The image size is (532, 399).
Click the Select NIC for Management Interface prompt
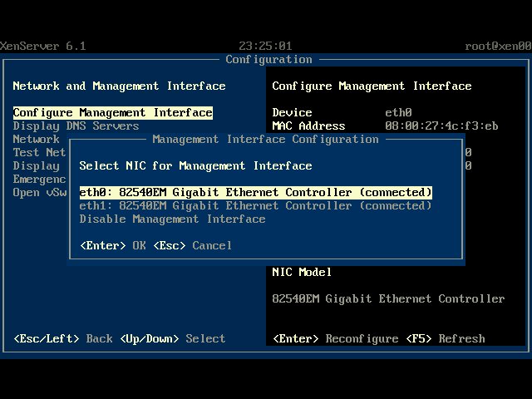[196, 166]
